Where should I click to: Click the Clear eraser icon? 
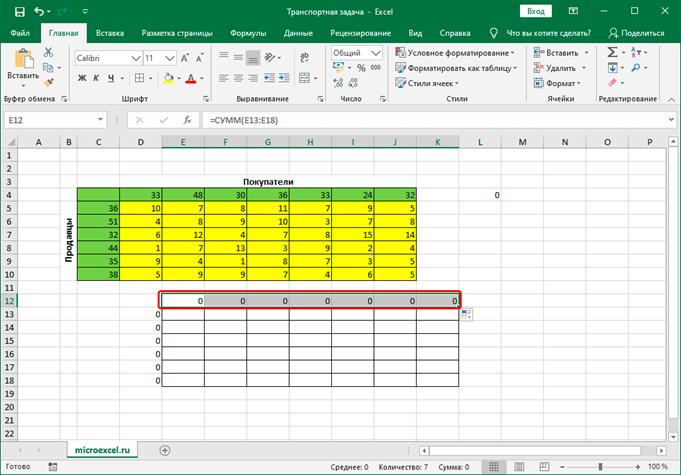(x=612, y=82)
